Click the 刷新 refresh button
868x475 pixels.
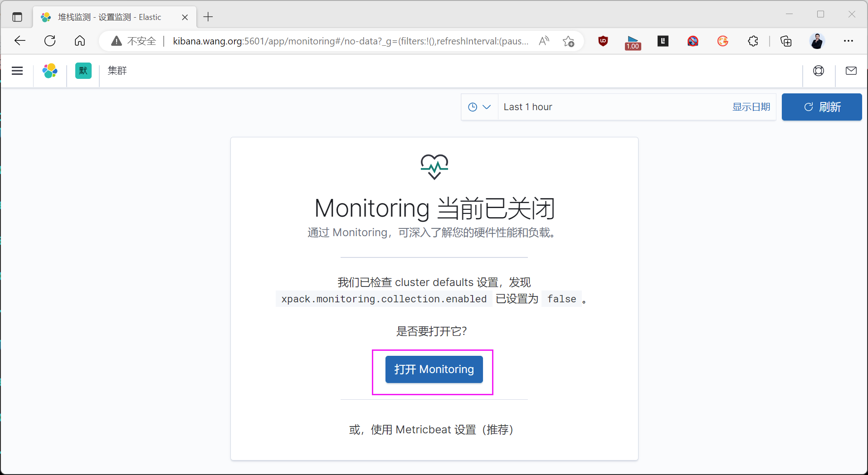tap(822, 107)
